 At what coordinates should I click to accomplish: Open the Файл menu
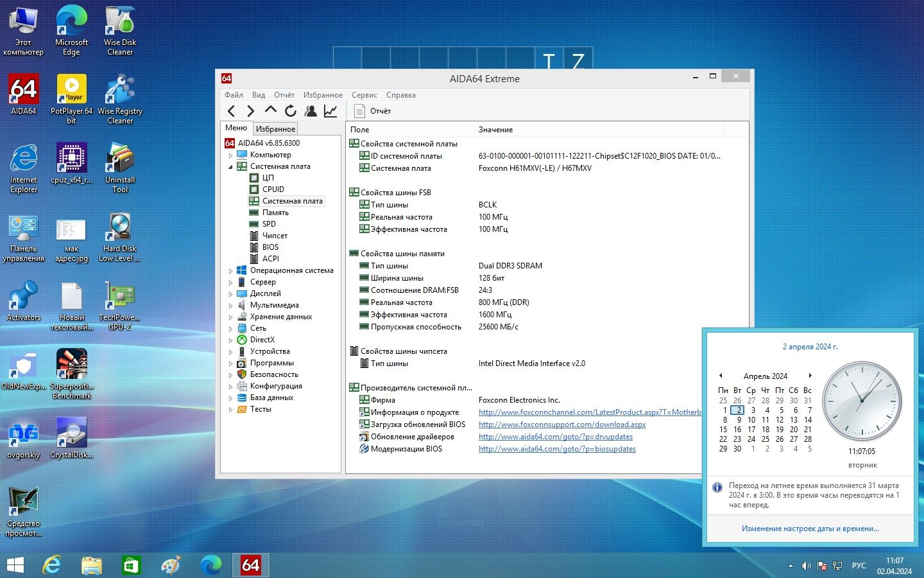click(x=234, y=95)
